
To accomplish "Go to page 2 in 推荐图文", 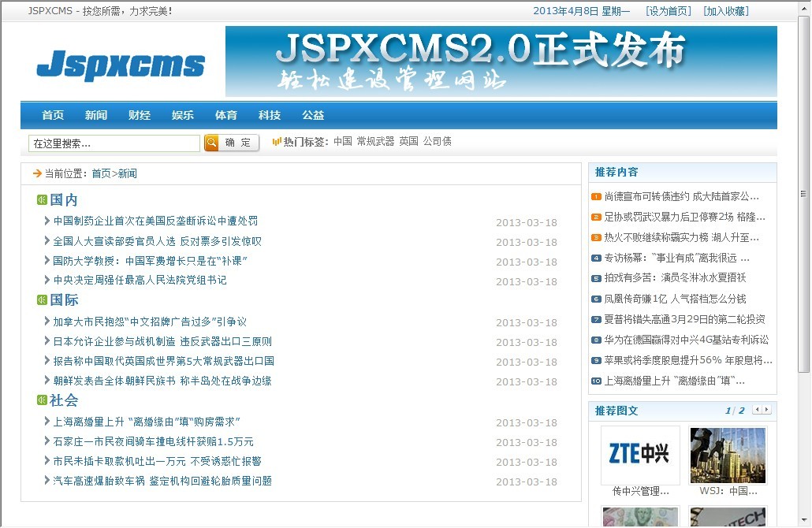I will click(x=742, y=411).
